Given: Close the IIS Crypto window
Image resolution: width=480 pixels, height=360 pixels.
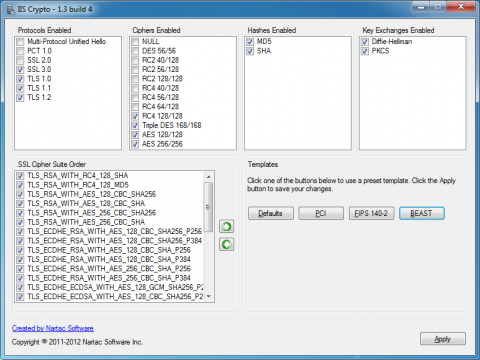Looking at the screenshot, I should pos(461,7).
